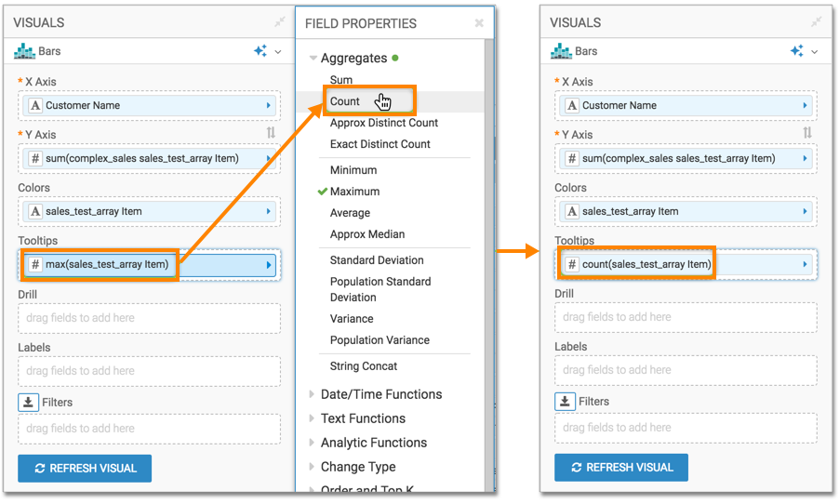The height and width of the screenshot is (504, 839).
Task: Click the Filters download icon in left panel
Action: 28,403
